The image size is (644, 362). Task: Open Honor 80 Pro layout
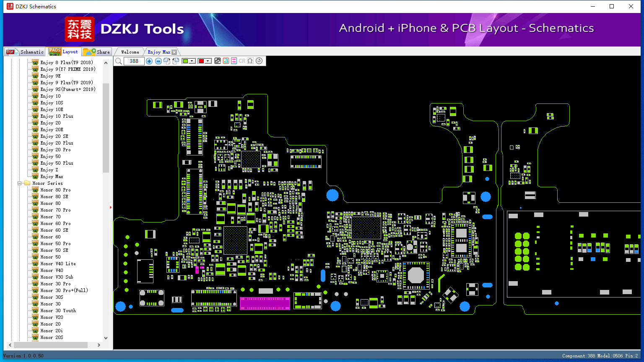point(55,190)
